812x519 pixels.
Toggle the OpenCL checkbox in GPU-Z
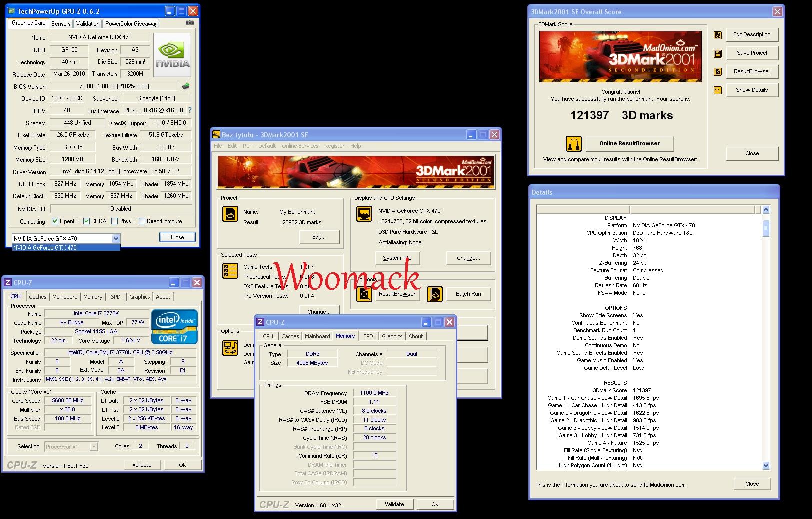55,221
